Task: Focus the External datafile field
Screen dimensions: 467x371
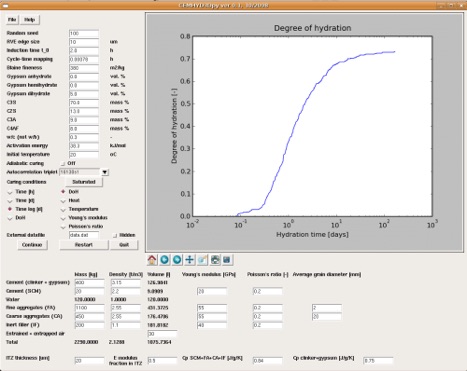Action: (84, 235)
